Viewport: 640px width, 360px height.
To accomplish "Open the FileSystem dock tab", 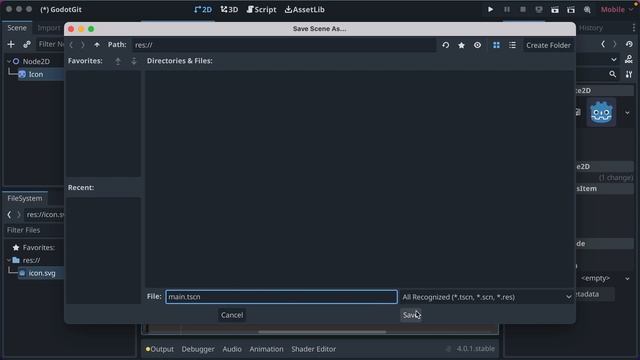I will [x=24, y=198].
